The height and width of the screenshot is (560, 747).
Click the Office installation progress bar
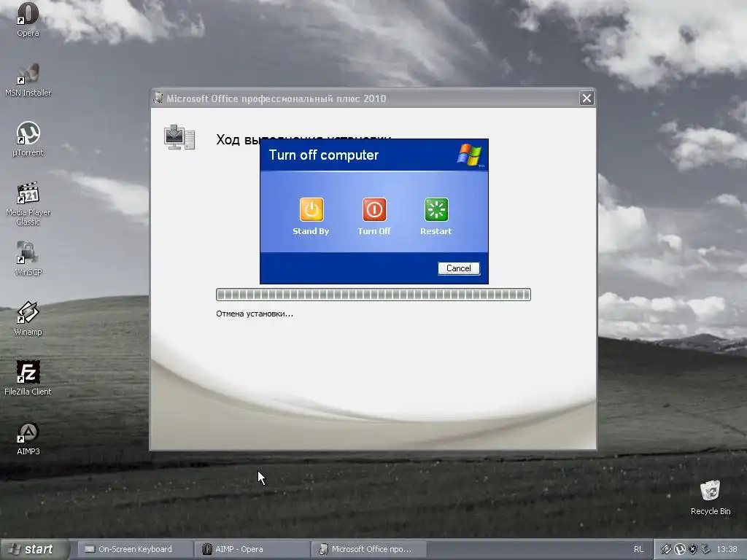pos(373,295)
